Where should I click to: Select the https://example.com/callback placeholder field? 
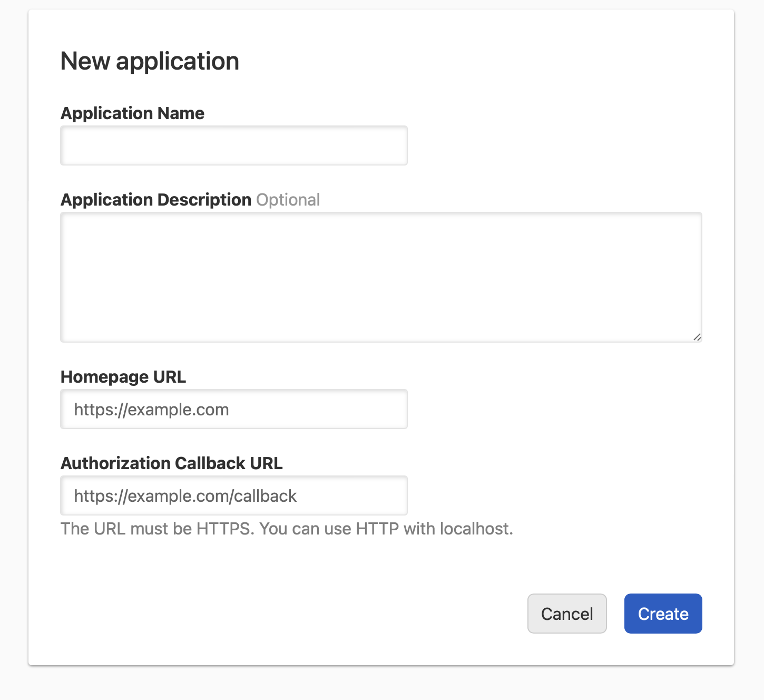(233, 495)
